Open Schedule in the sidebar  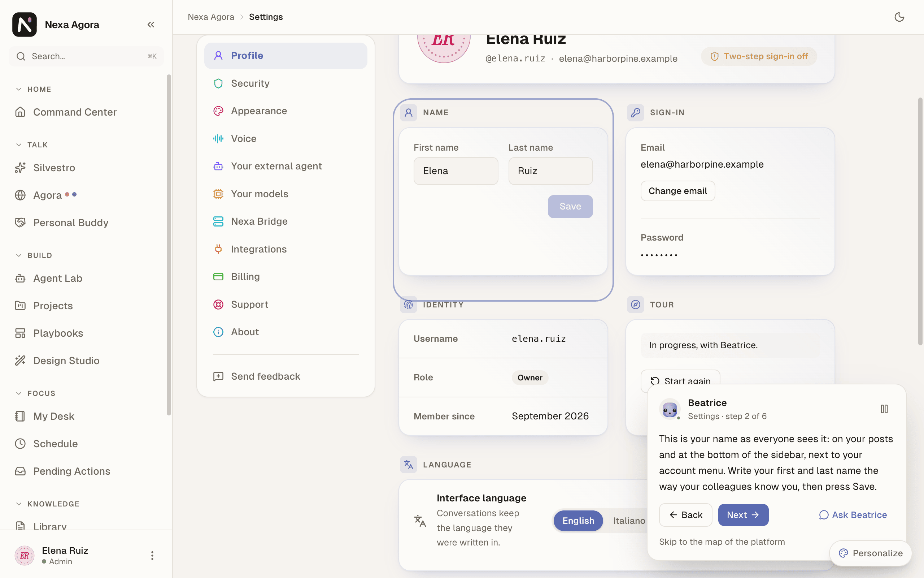(86, 444)
